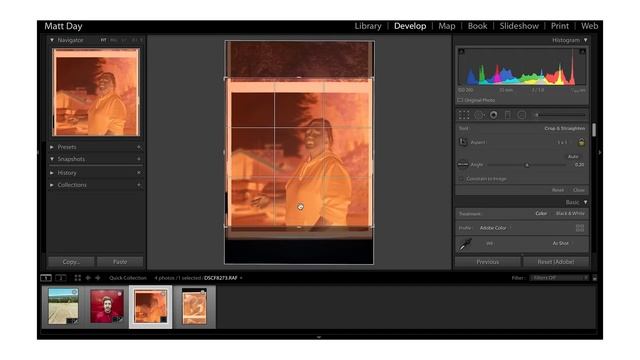640x360 pixels.
Task: Enable Constrain to Image checkbox
Action: [x=461, y=179]
